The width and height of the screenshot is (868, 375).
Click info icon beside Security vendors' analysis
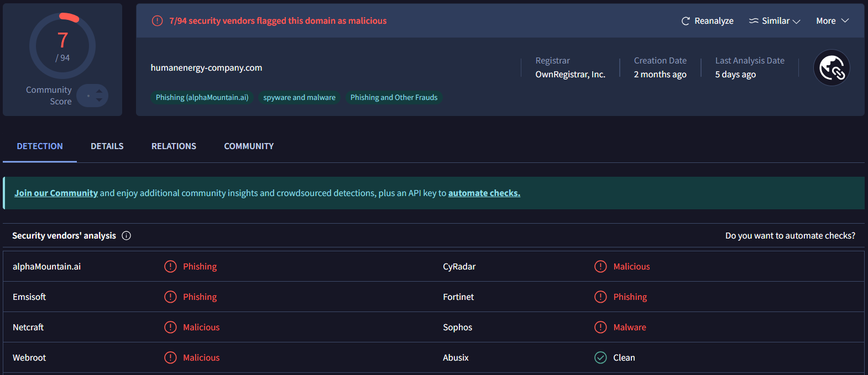tap(126, 236)
